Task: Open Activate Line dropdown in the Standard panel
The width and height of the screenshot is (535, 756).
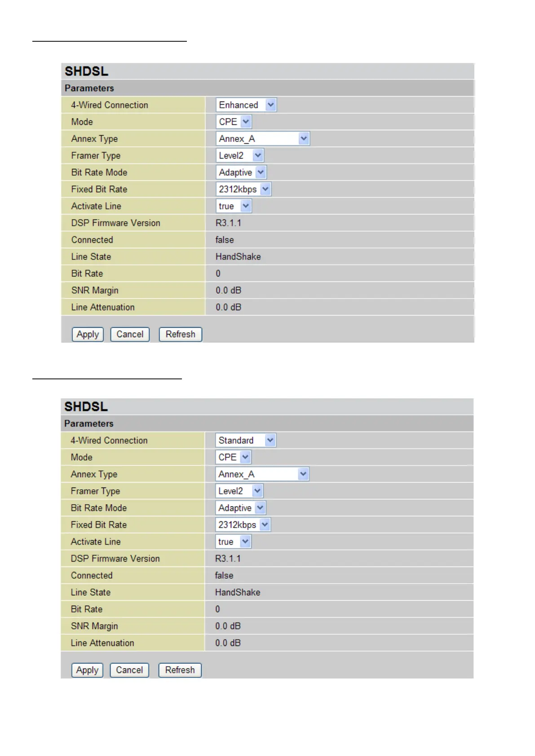Action: point(233,542)
